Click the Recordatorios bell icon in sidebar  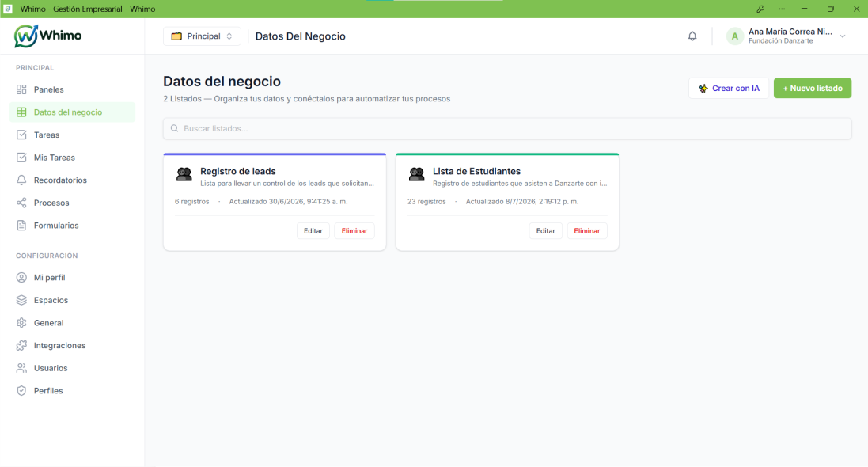click(x=21, y=180)
